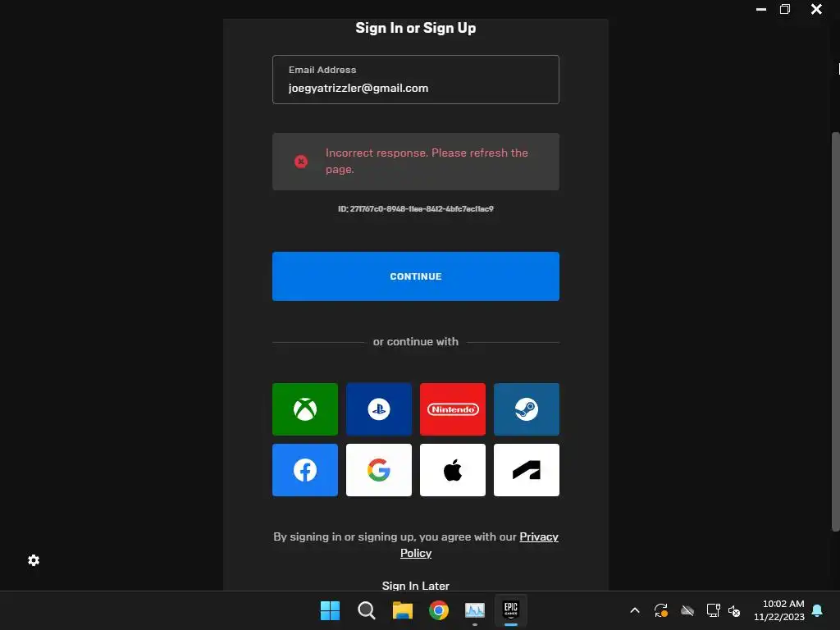840x630 pixels.
Task: Sign in with the black arrow logo tile
Action: click(527, 470)
